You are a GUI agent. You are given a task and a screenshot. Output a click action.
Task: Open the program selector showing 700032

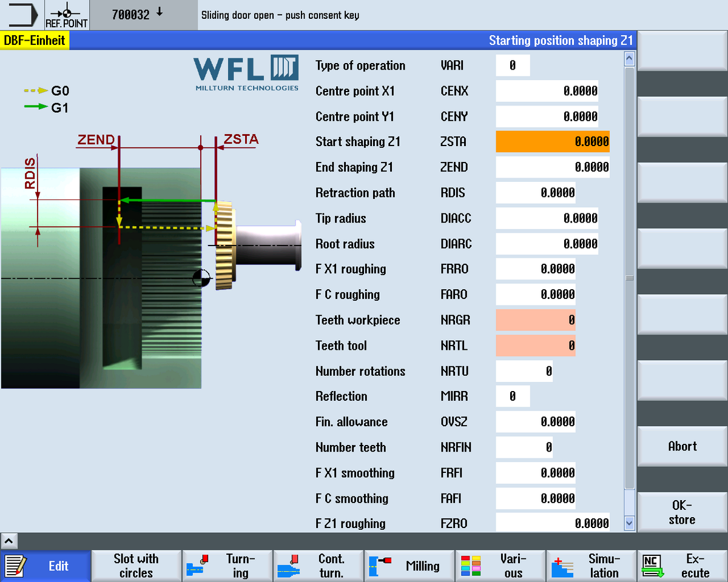pyautogui.click(x=143, y=15)
